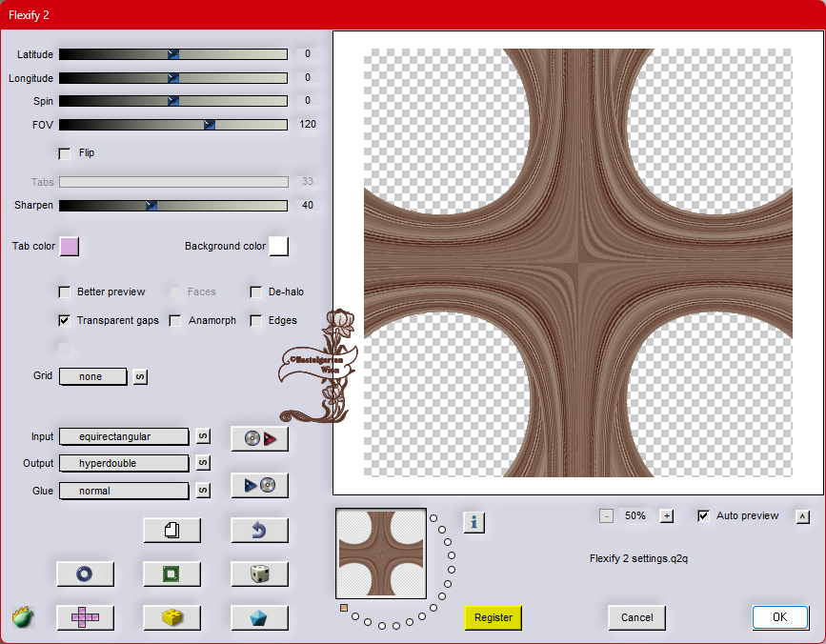
Task: Click the blue undo arrow button
Action: (259, 530)
